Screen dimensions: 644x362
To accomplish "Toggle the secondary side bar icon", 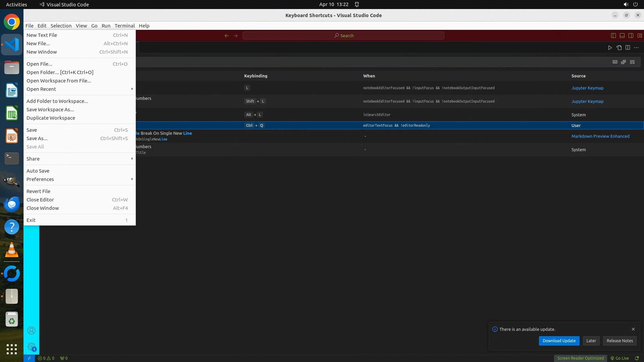I will pos(631,36).
